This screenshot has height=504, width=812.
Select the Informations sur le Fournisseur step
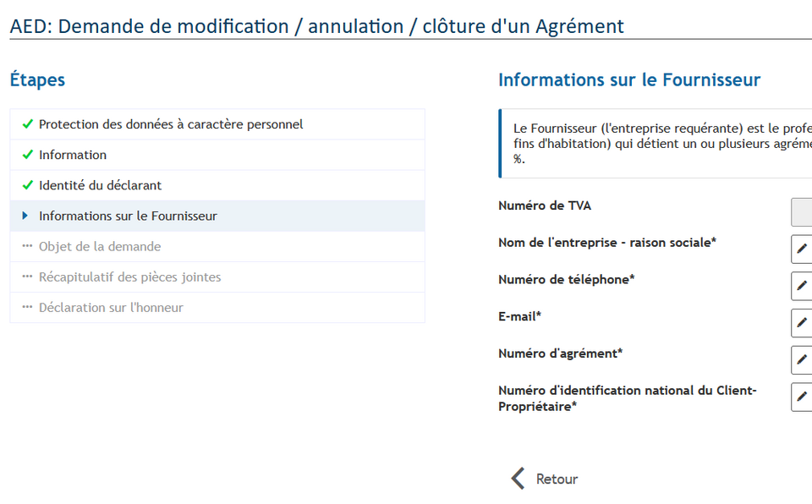[217, 216]
